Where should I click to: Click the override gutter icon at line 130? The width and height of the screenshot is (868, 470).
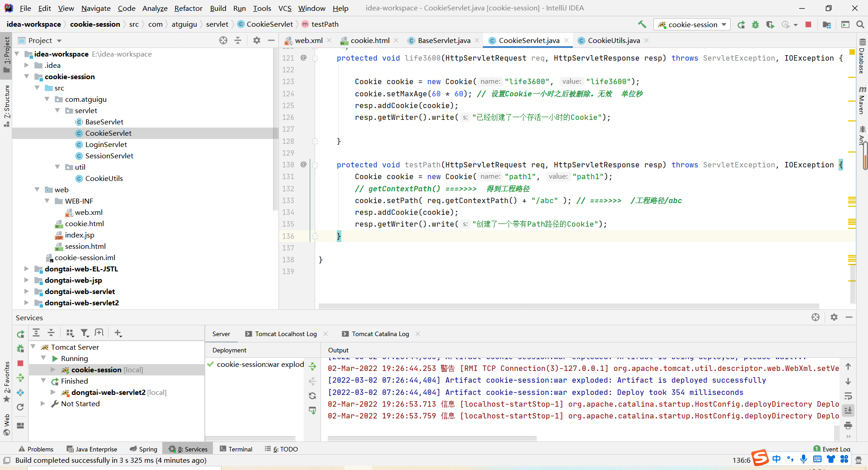pyautogui.click(x=303, y=164)
